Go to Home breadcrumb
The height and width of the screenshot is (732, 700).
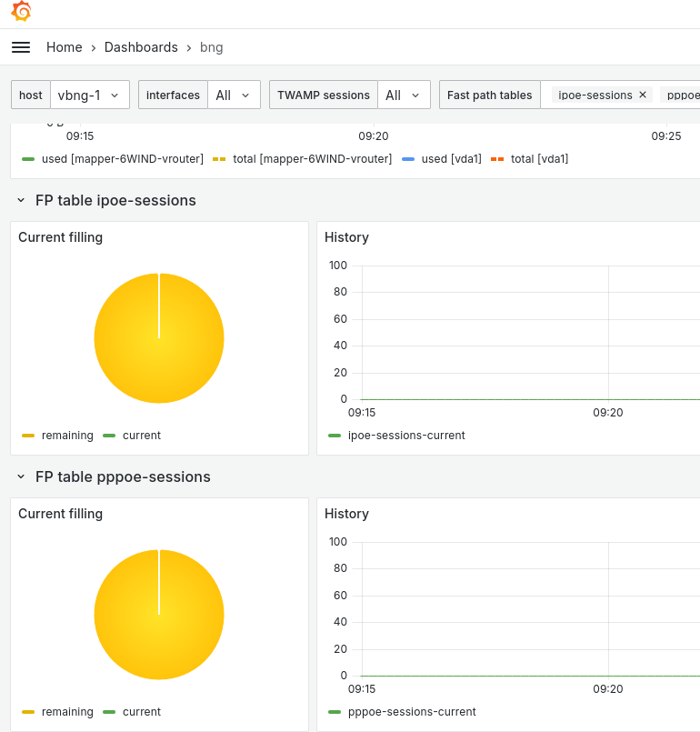point(65,47)
